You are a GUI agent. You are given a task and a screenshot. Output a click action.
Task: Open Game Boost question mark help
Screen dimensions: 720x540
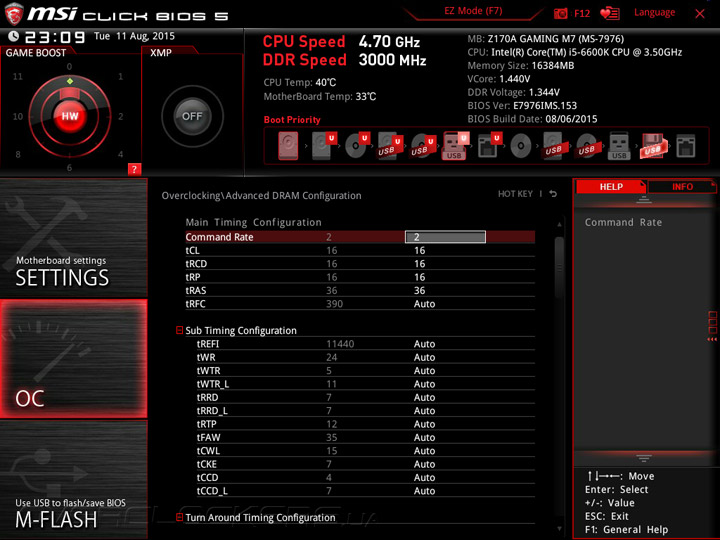[134, 169]
